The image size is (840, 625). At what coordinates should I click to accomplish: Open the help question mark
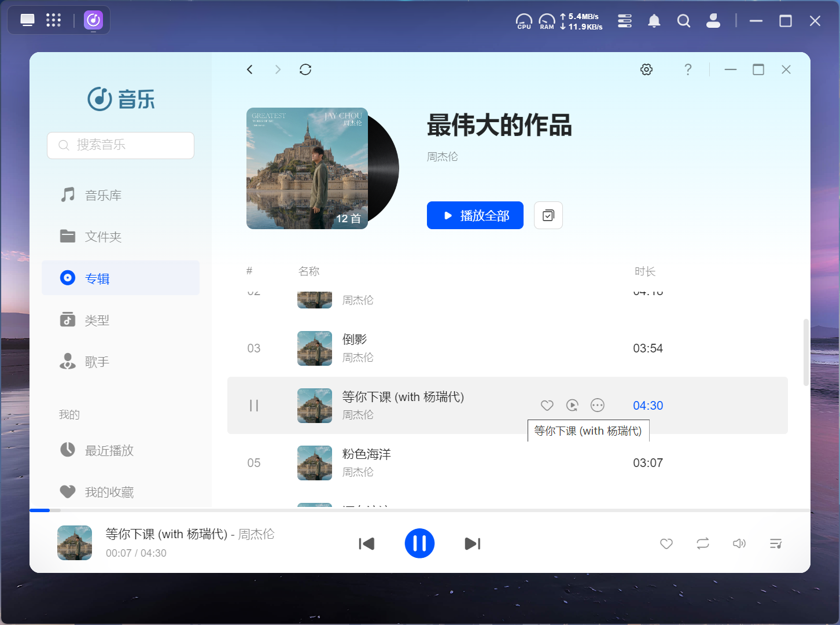[688, 69]
